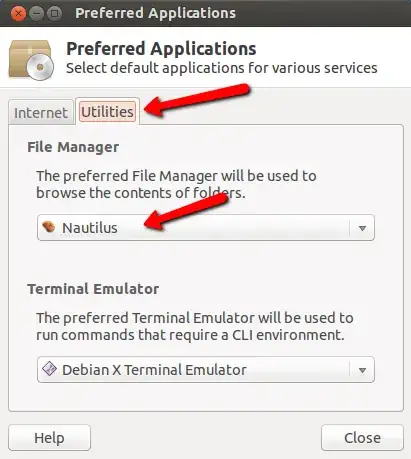The width and height of the screenshot is (411, 459).
Task: Click the Preferred Applications package icon
Action: click(31, 60)
